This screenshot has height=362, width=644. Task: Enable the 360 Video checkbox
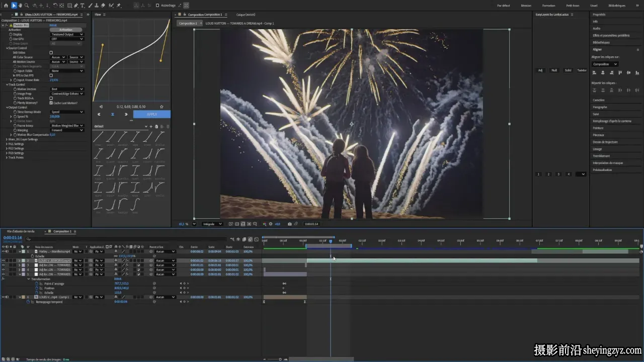(x=51, y=53)
